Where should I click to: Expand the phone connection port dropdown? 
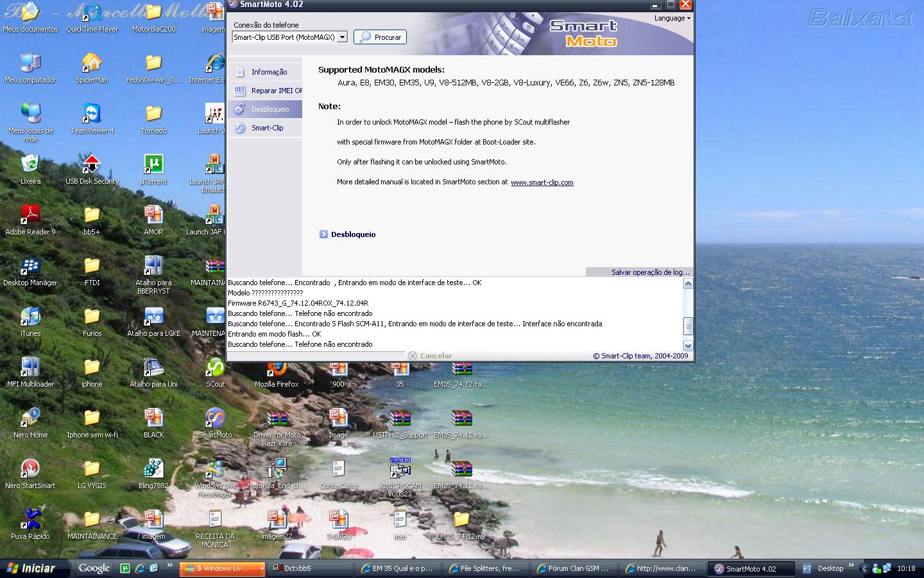point(343,37)
